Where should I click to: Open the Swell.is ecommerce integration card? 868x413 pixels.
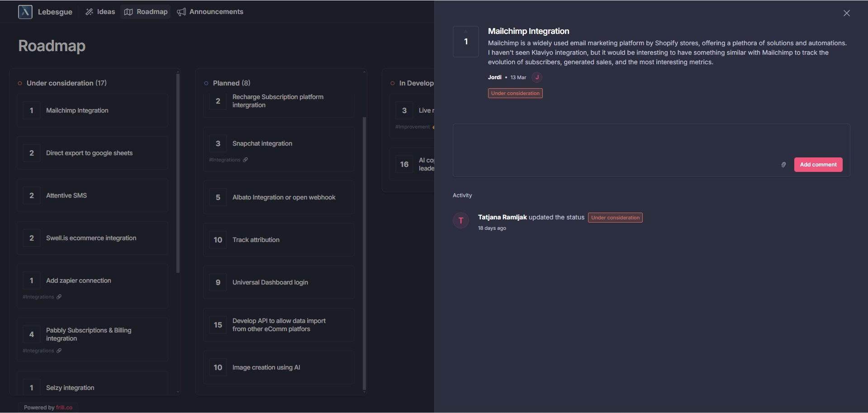tap(93, 238)
